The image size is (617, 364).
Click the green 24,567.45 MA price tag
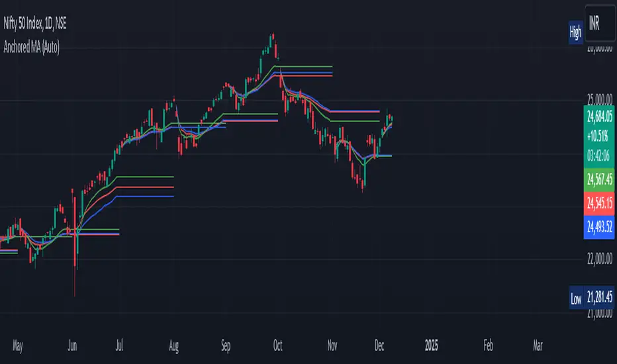[x=598, y=179]
